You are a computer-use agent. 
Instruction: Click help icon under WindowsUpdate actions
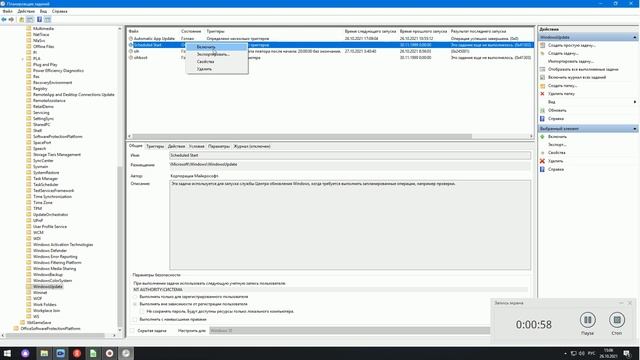point(542,118)
